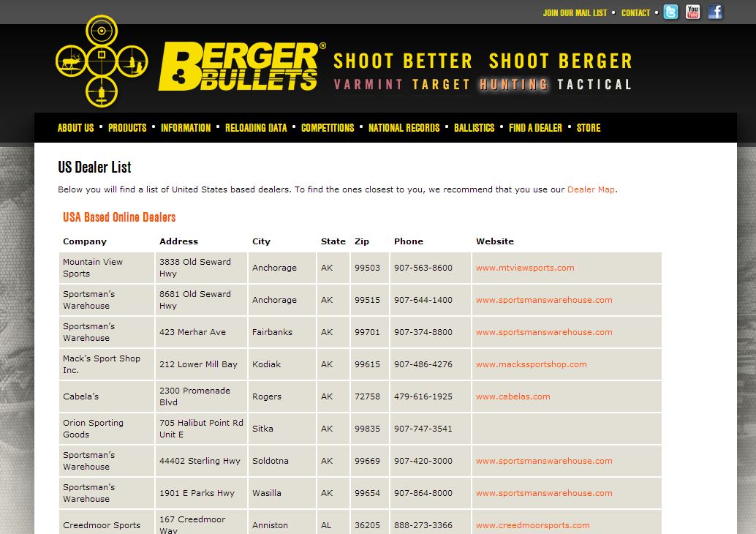
Task: Click the Shoot Better Shoot Berger slogan
Action: coord(483,61)
